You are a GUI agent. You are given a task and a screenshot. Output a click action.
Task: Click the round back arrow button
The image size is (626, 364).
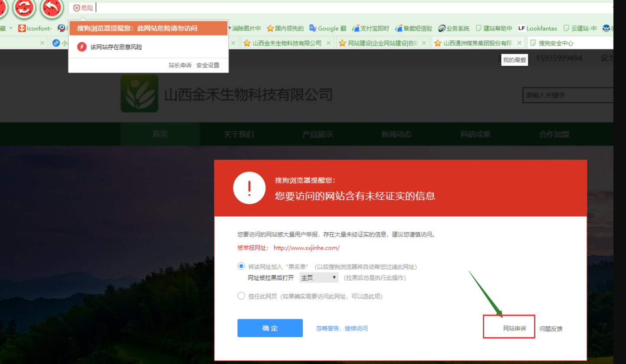[52, 7]
